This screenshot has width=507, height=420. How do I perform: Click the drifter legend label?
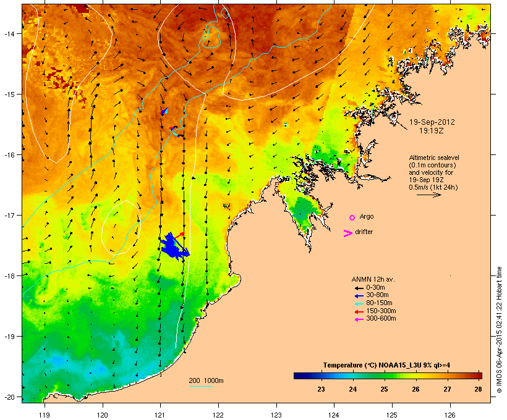(x=364, y=232)
